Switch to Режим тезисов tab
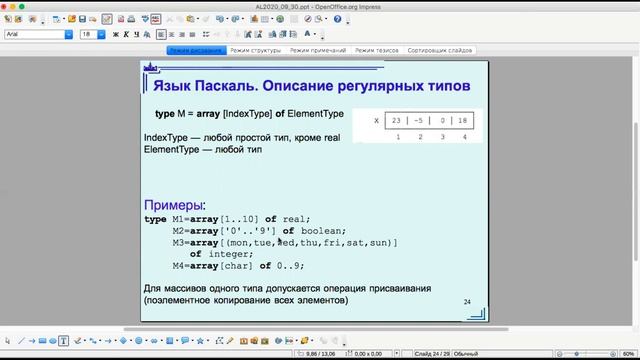 (376, 50)
